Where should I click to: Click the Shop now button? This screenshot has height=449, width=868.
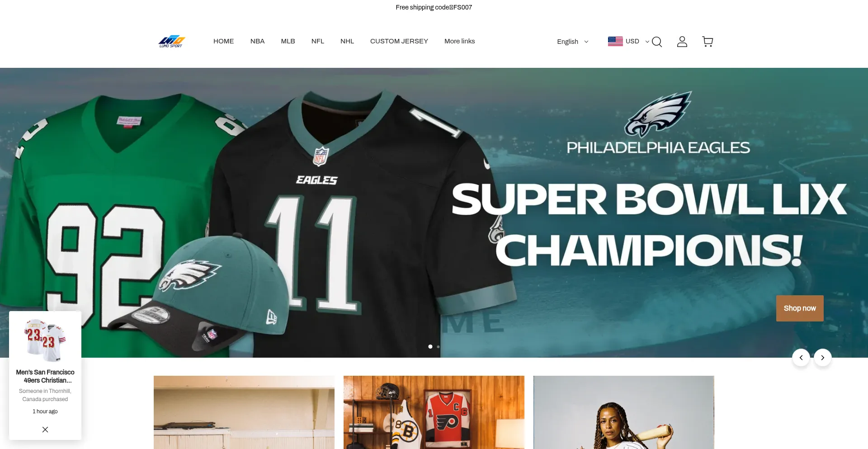coord(800,308)
